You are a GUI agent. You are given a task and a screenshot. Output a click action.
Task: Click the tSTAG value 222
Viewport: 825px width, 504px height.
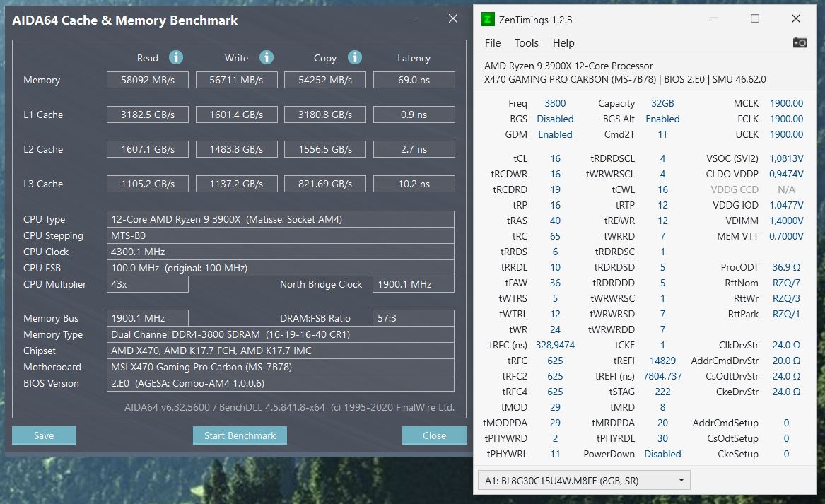662,392
